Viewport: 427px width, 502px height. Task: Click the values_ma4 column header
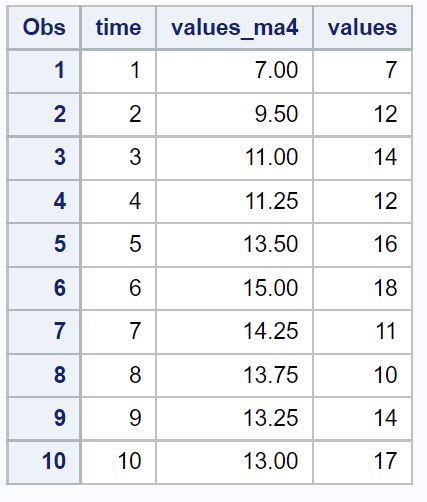234,27
